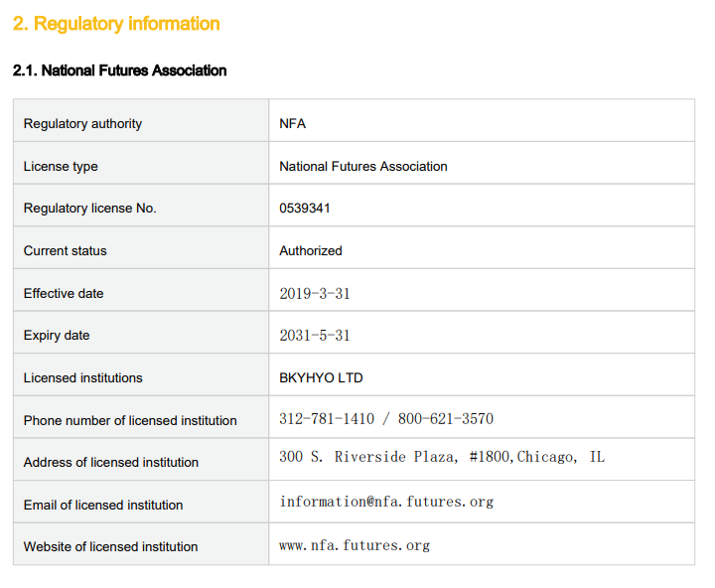Image resolution: width=715 pixels, height=588 pixels.
Task: Click the phone number 800-621-3570
Action: click(x=446, y=419)
